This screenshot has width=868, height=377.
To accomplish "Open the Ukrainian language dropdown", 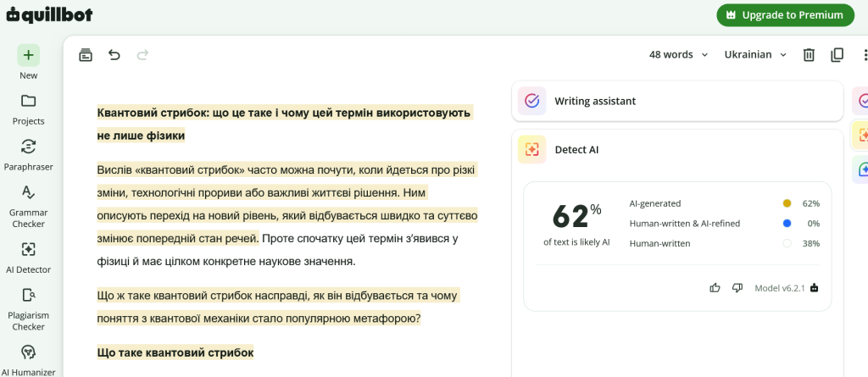I will 755,55.
